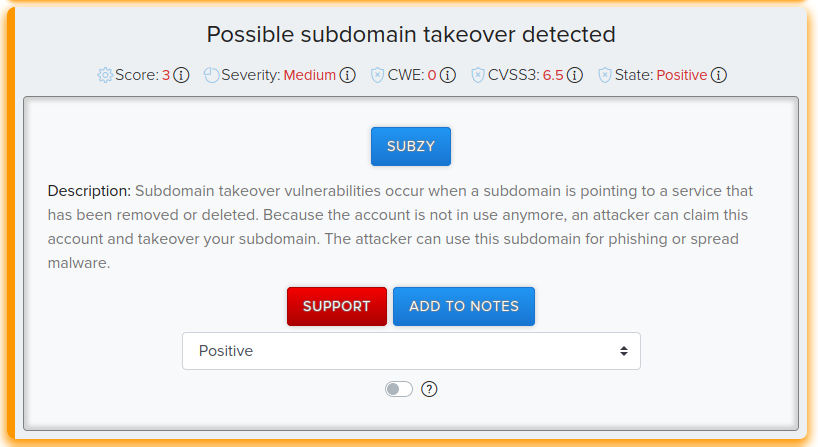
Task: Click the red SUPPORT button
Action: click(337, 306)
